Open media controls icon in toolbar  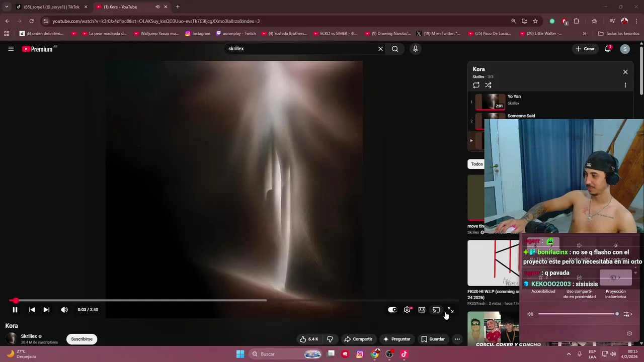click(612, 21)
